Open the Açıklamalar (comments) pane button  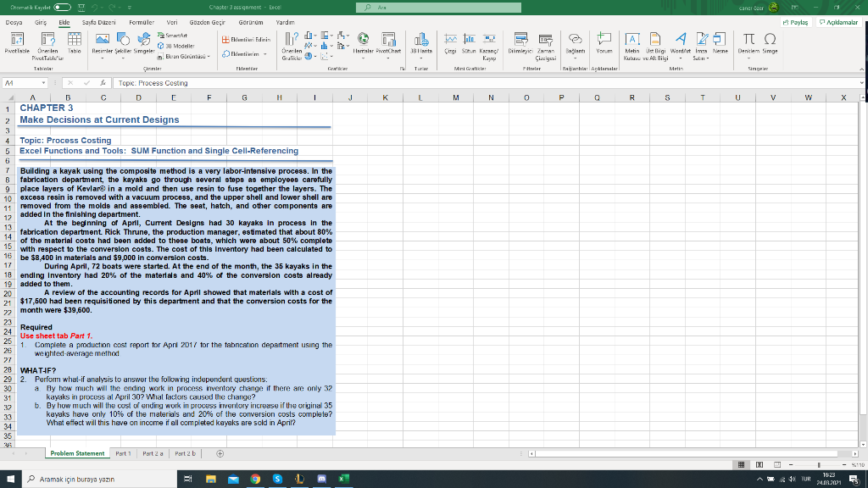[838, 22]
